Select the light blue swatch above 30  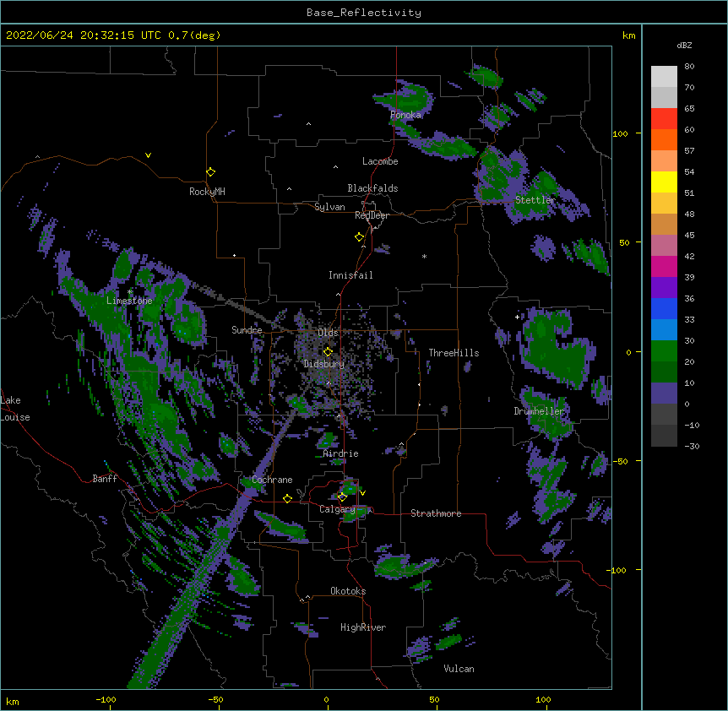tap(664, 329)
